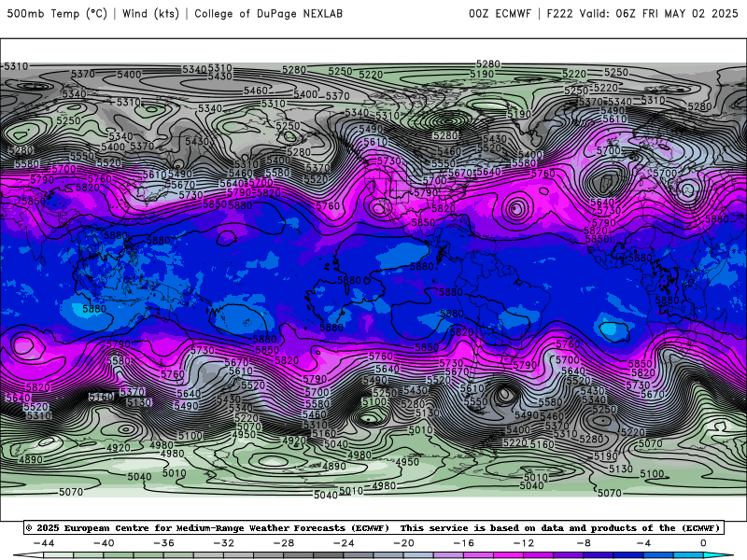Click the -32 color scale label
Viewport: 747px width, 560px height.
click(223, 543)
